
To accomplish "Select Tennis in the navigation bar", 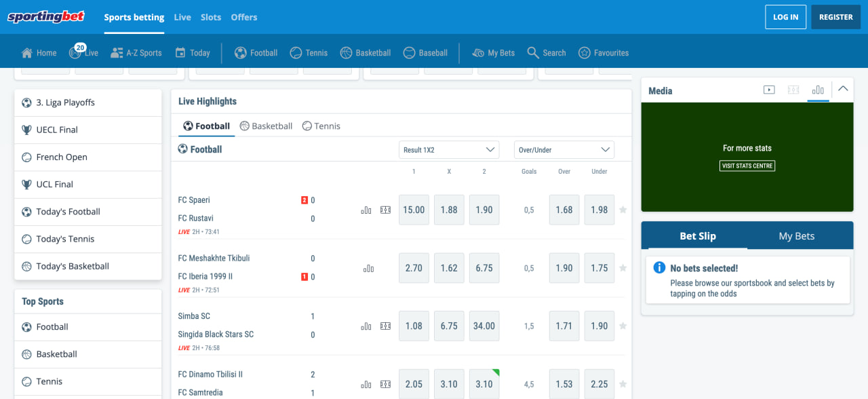I will 309,53.
